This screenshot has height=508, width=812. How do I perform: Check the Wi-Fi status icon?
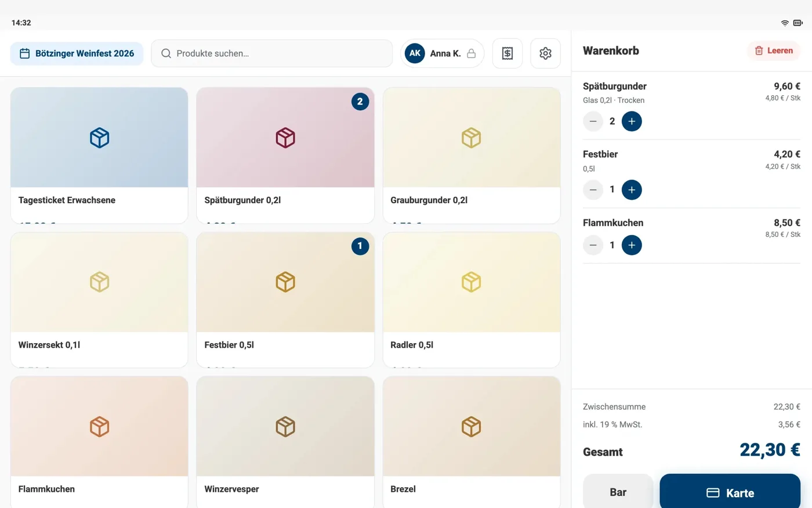(785, 23)
